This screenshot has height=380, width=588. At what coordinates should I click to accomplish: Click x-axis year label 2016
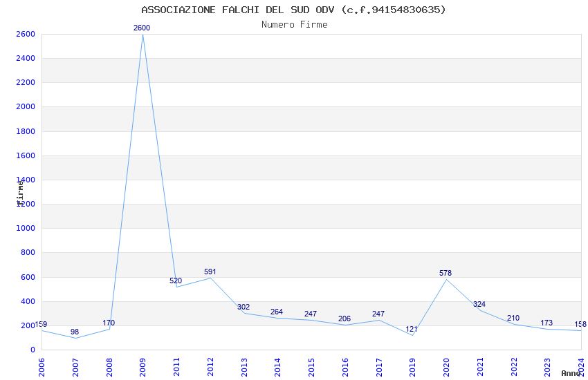pyautogui.click(x=345, y=368)
